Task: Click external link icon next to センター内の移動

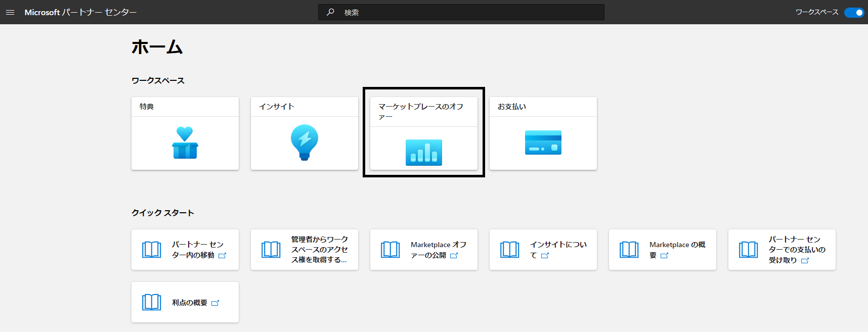Action: point(222,256)
